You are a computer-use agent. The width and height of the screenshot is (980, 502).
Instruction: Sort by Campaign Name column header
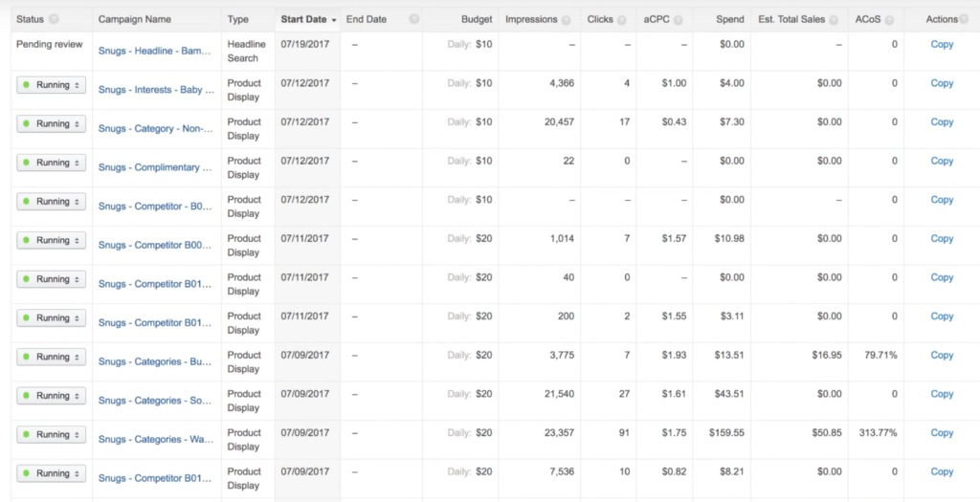pos(134,19)
